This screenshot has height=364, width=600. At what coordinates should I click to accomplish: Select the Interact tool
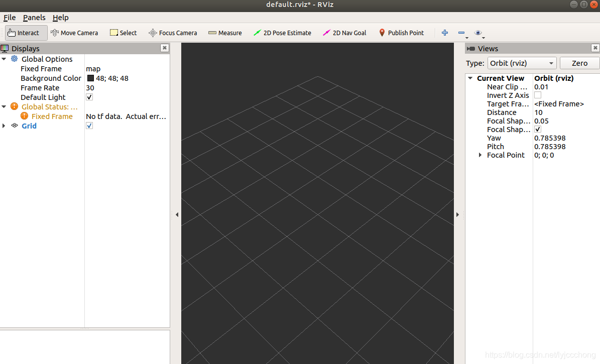click(26, 33)
